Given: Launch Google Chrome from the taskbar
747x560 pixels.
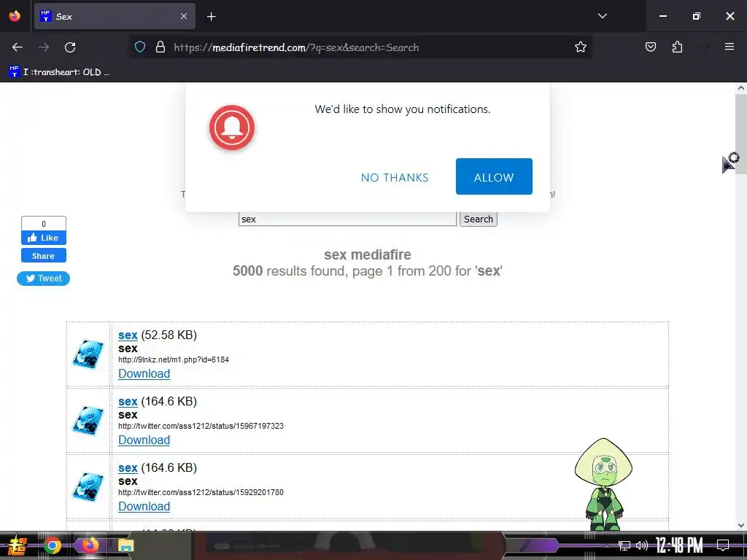Looking at the screenshot, I should click(53, 545).
